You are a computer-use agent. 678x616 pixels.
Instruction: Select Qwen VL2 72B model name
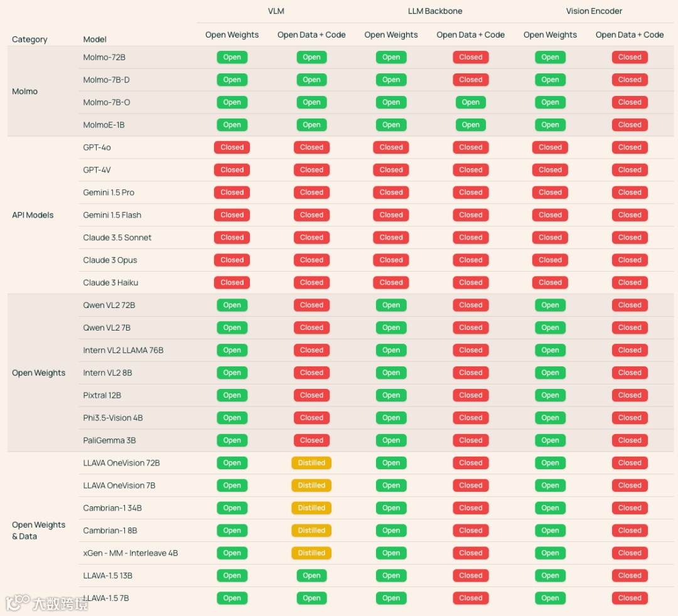[109, 305]
